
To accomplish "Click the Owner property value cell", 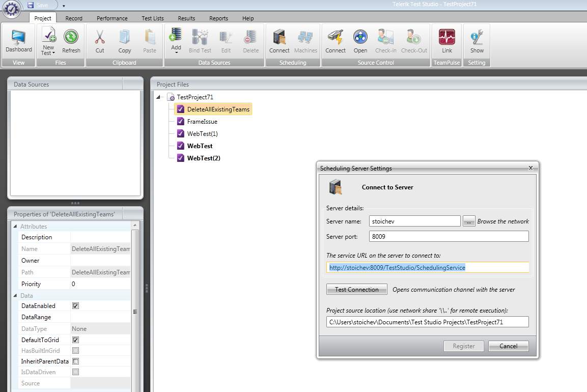I will pos(100,260).
